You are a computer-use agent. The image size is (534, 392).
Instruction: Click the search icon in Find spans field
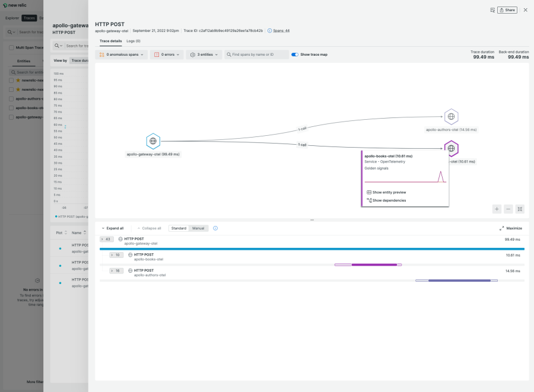tap(229, 55)
